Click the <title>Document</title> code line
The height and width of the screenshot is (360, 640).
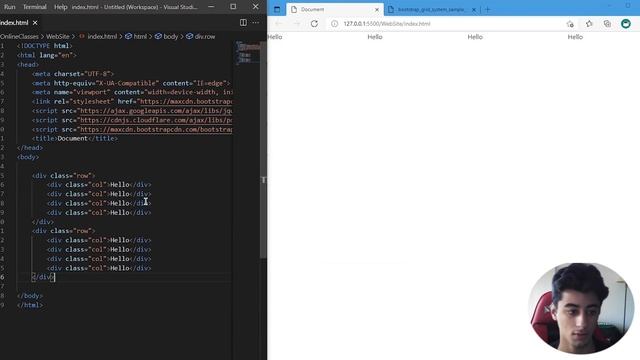(x=75, y=138)
